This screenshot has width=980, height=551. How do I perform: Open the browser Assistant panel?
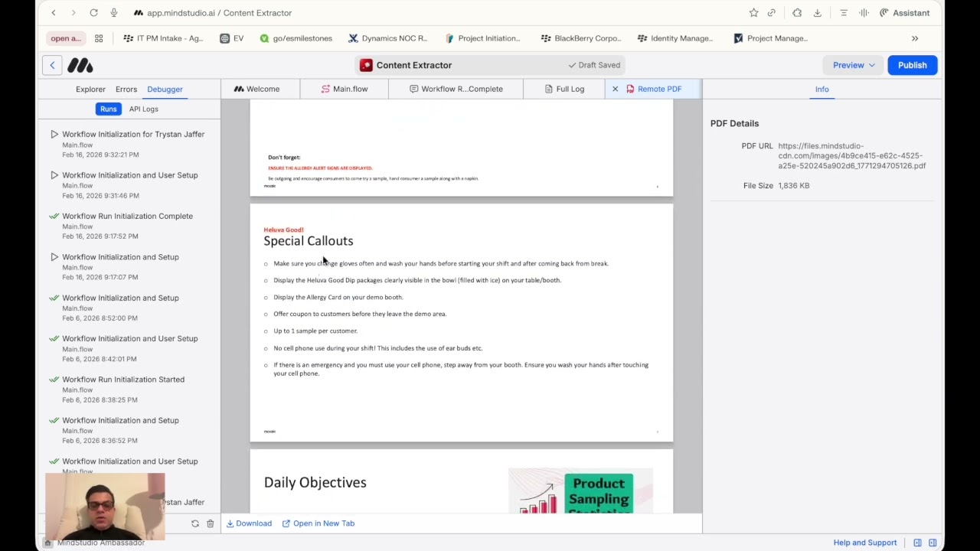coord(905,13)
